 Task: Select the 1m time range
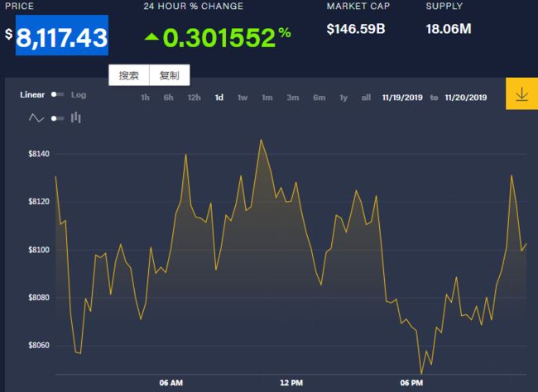[267, 98]
